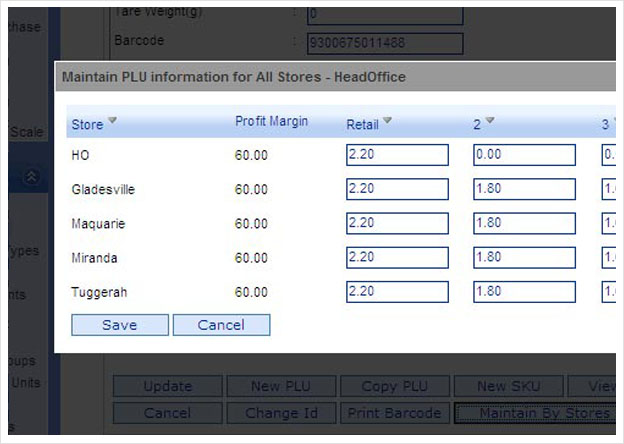Edit the price level 2 field for Gladesville

click(525, 189)
